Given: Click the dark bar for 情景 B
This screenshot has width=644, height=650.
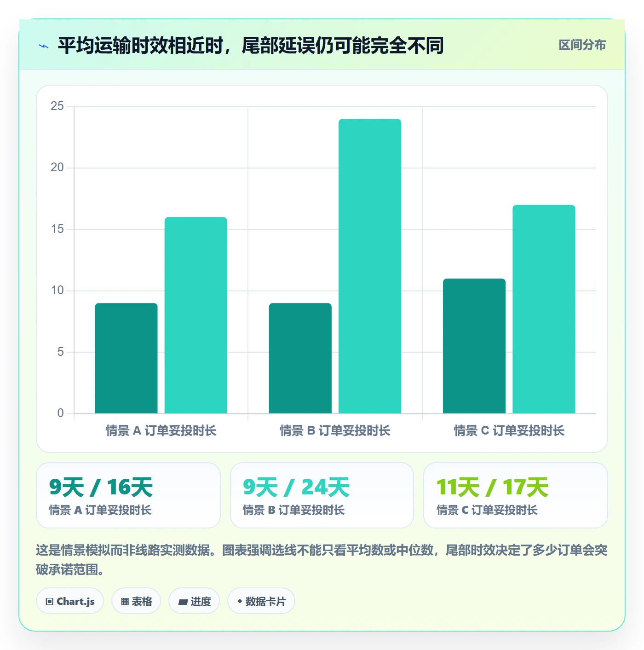Looking at the screenshot, I should (x=300, y=358).
